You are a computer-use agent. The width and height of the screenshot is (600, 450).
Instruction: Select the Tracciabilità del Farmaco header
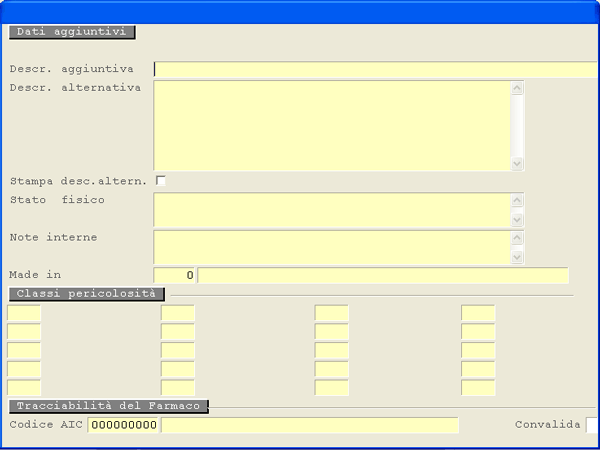click(x=108, y=406)
